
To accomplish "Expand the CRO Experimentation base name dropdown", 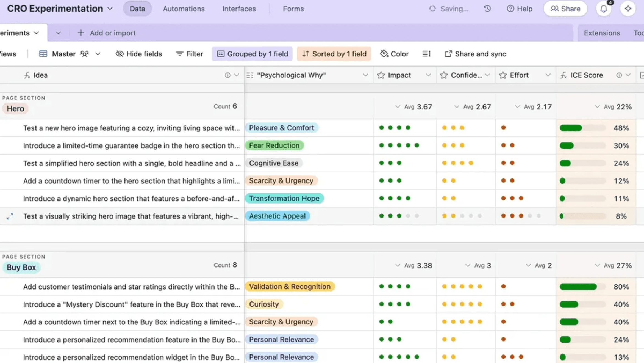I will pos(110,9).
